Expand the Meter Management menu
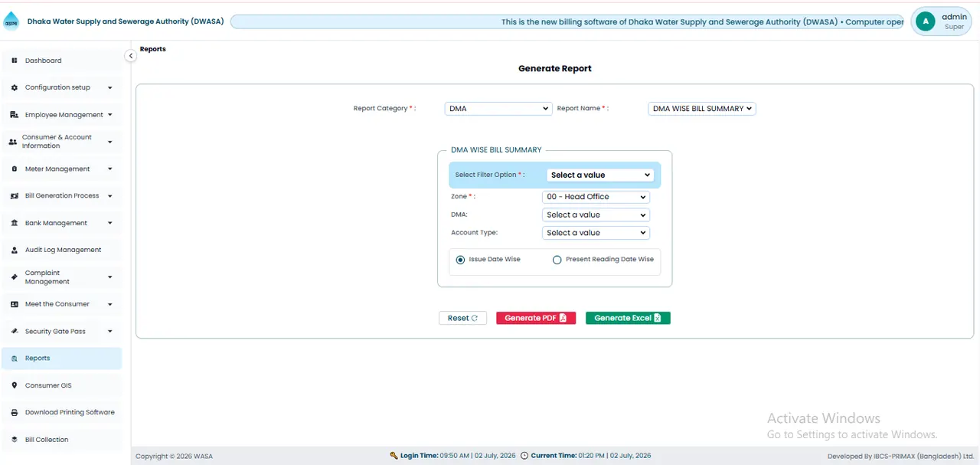 [x=61, y=169]
